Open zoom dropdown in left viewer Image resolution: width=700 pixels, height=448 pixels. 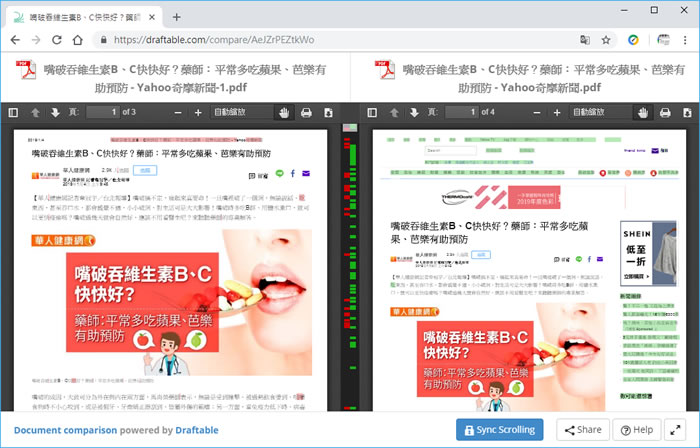(242, 112)
